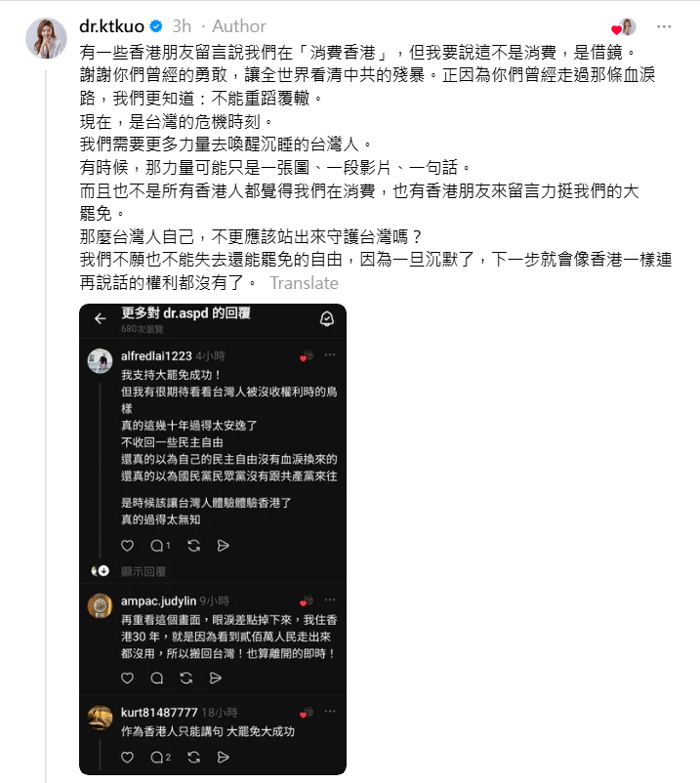Click dr.ktkuo's profile avatar picture
700x783 pixels.
tap(47, 38)
